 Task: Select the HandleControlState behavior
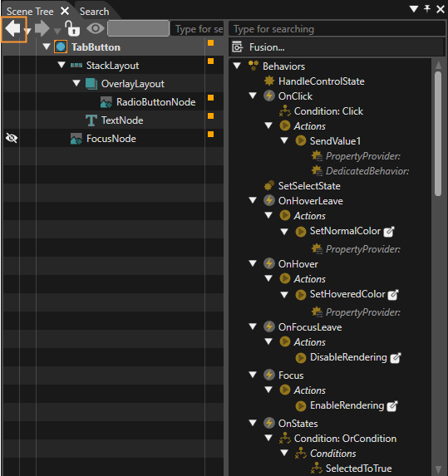322,81
